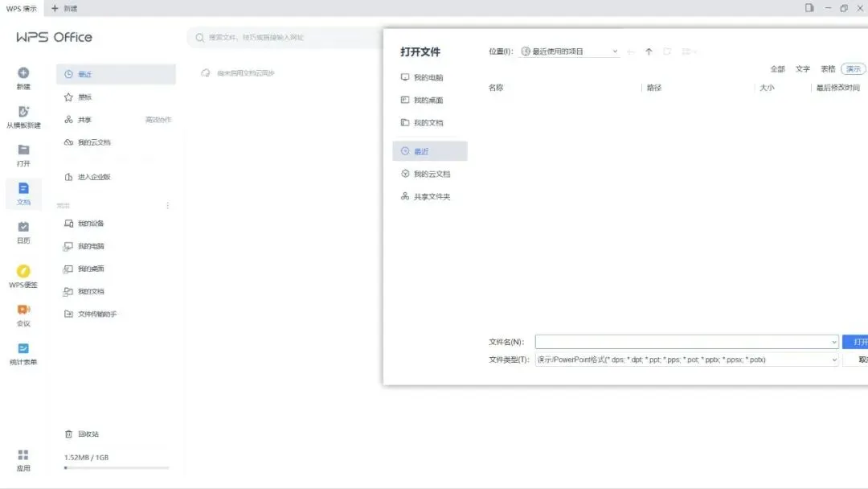Filter by 表格 file type
The height and width of the screenshot is (489, 868).
pos(828,69)
